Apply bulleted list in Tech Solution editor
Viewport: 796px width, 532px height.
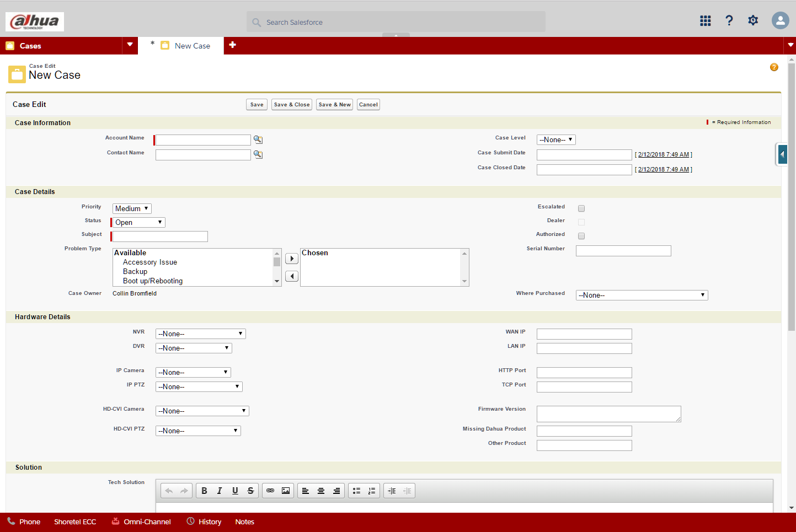356,491
